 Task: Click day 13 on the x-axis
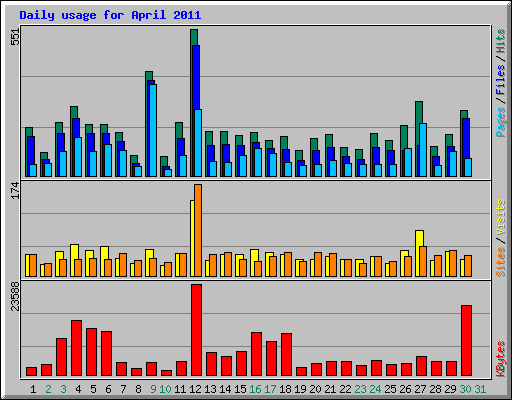click(x=210, y=389)
